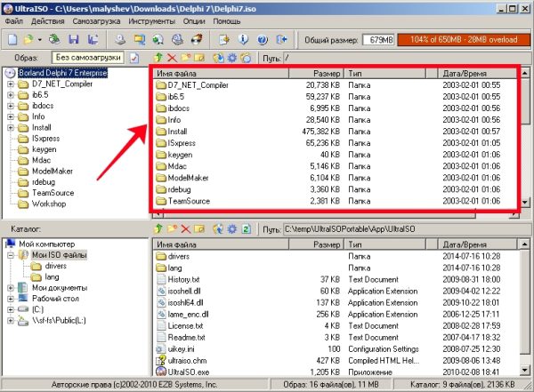
Task: Click the image list vertical scrollbar track
Action: [525, 160]
